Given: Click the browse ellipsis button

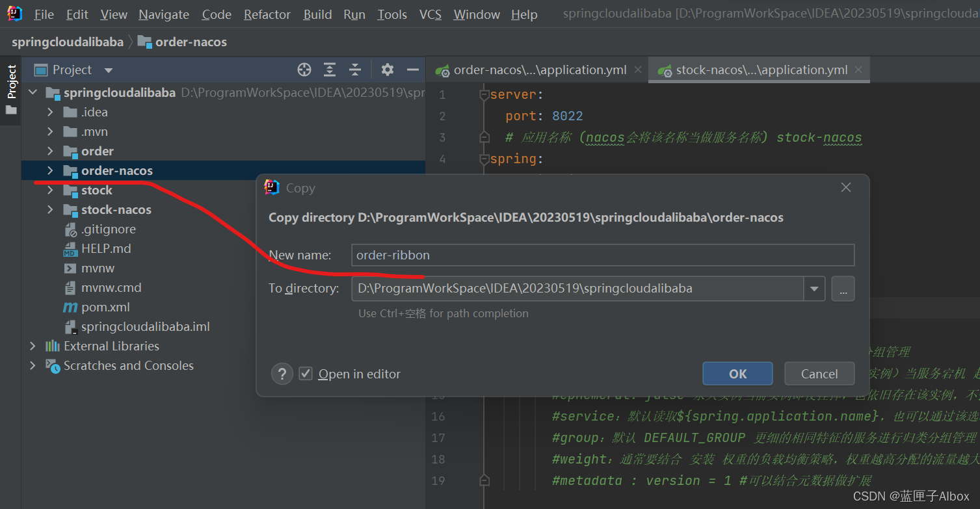Looking at the screenshot, I should coord(843,289).
